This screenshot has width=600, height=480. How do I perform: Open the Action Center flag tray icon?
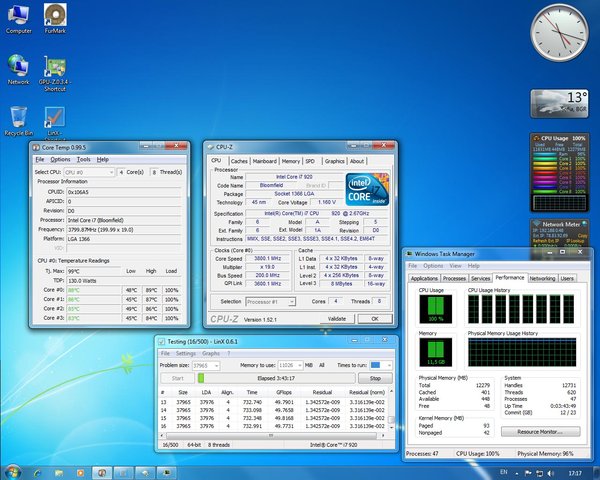pyautogui.click(x=528, y=473)
